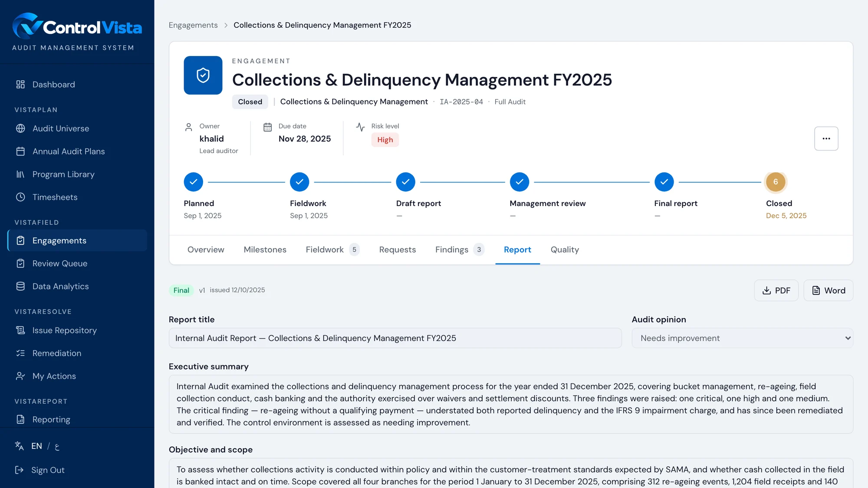Viewport: 868px width, 488px height.
Task: Click the High risk level badge
Action: tap(385, 140)
